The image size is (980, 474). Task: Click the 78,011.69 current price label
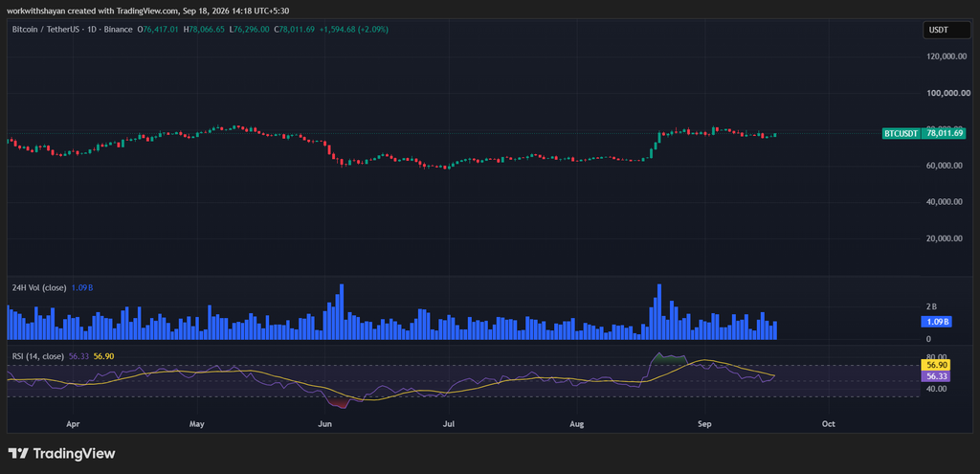tap(945, 133)
